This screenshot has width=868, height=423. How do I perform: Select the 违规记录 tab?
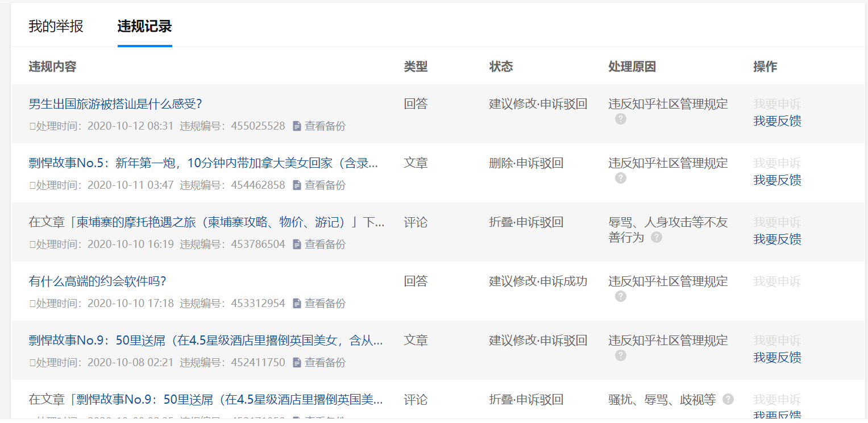[145, 26]
